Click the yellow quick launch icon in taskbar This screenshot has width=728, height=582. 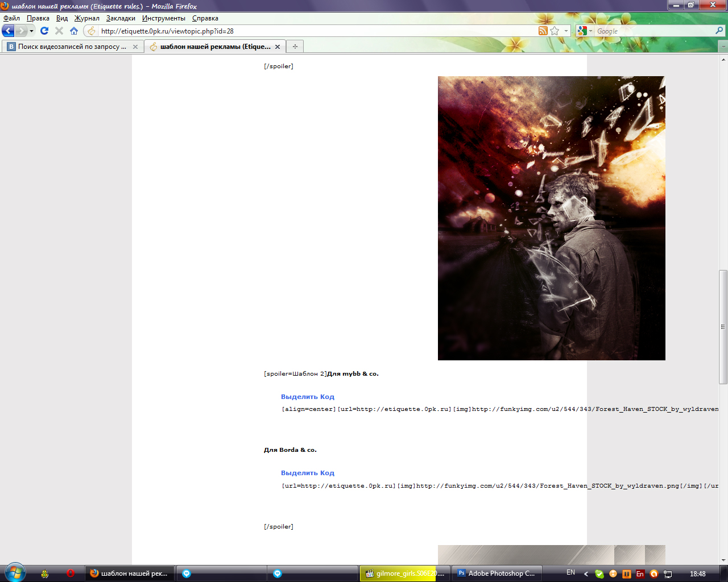(45, 573)
